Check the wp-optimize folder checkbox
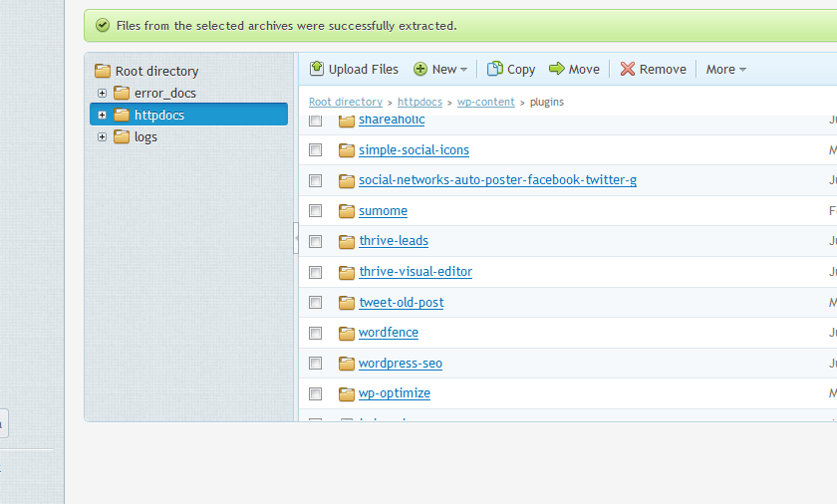This screenshot has height=504, width=837. [x=316, y=394]
